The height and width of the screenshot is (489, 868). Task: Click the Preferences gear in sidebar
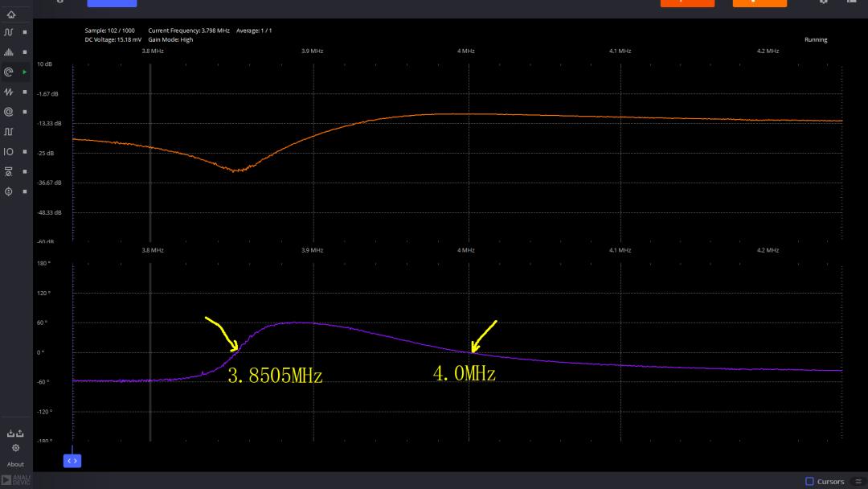coord(15,448)
